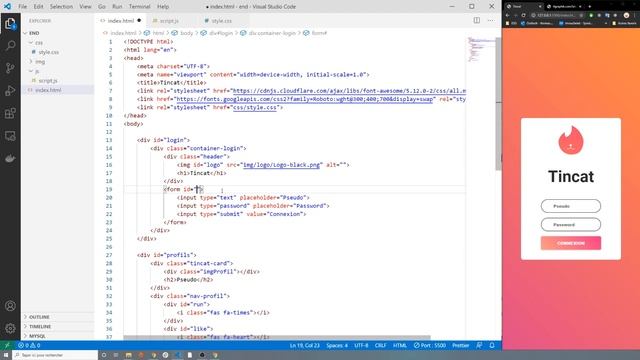The image size is (640, 360).
Task: Click the VS Code logo in title bar
Action: [7, 7]
